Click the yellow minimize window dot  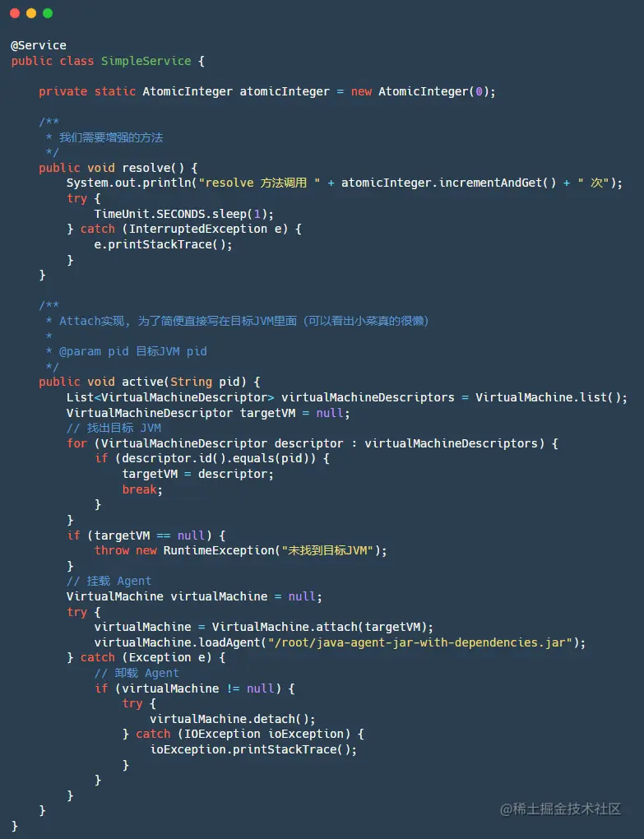[31, 13]
